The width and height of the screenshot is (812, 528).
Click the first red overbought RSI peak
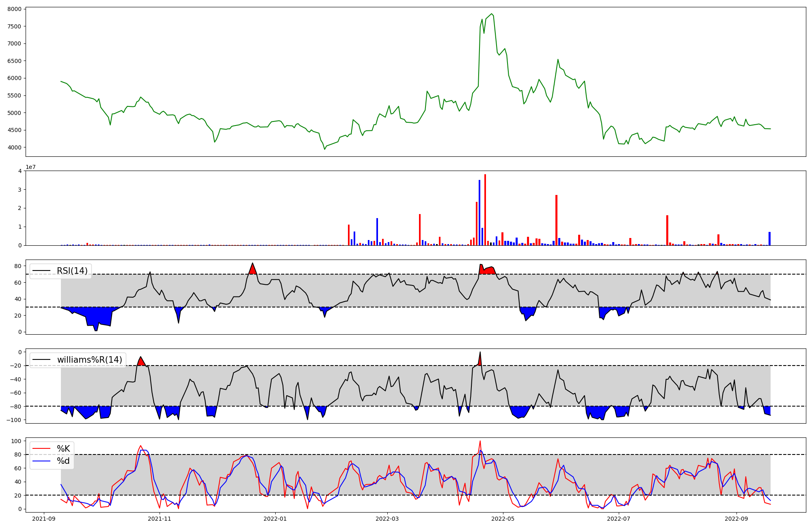click(x=253, y=270)
